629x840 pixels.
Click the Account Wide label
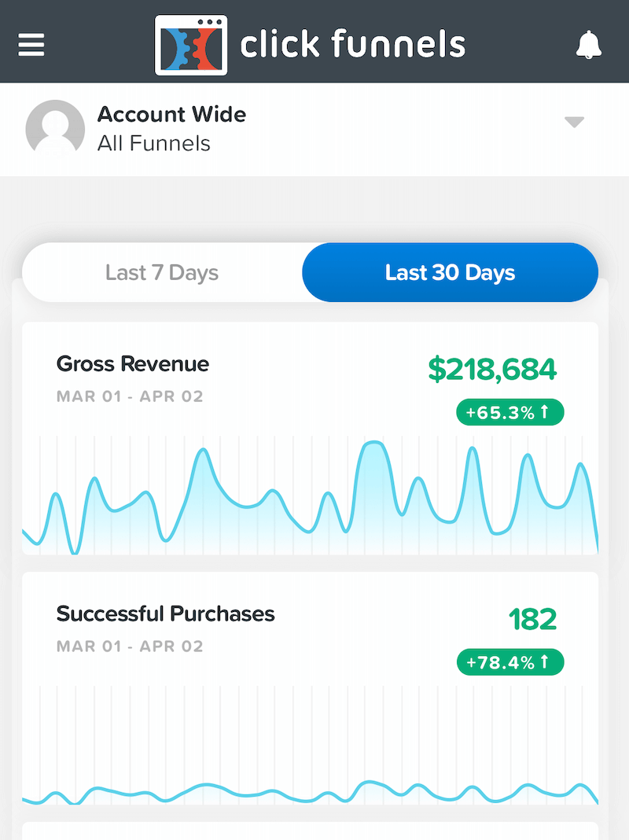172,114
